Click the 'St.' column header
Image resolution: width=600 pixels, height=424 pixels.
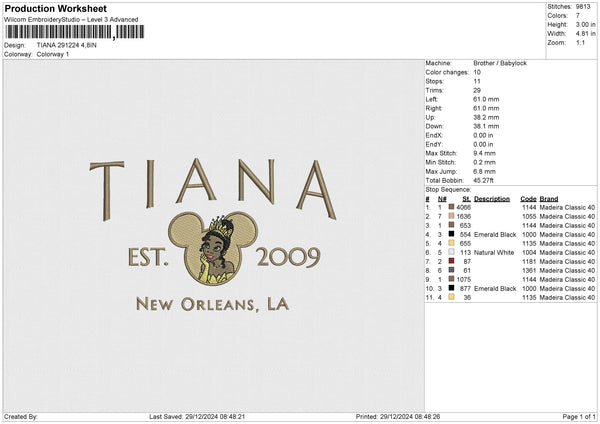click(x=466, y=199)
